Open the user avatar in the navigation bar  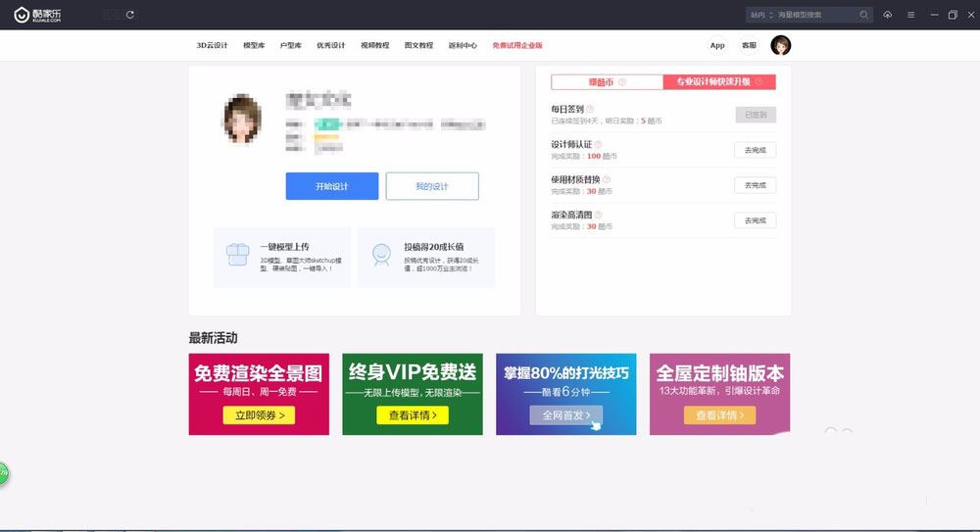pyautogui.click(x=780, y=45)
